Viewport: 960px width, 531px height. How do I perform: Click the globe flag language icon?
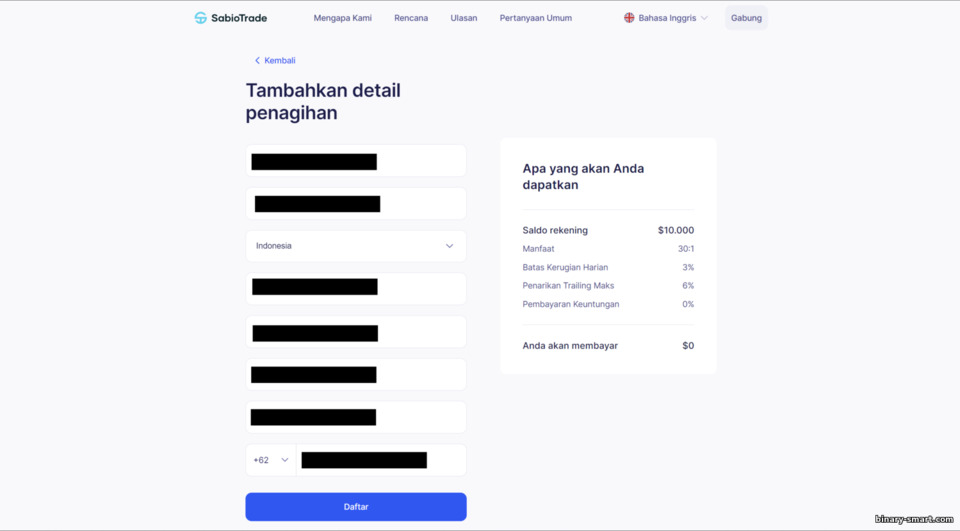click(629, 18)
